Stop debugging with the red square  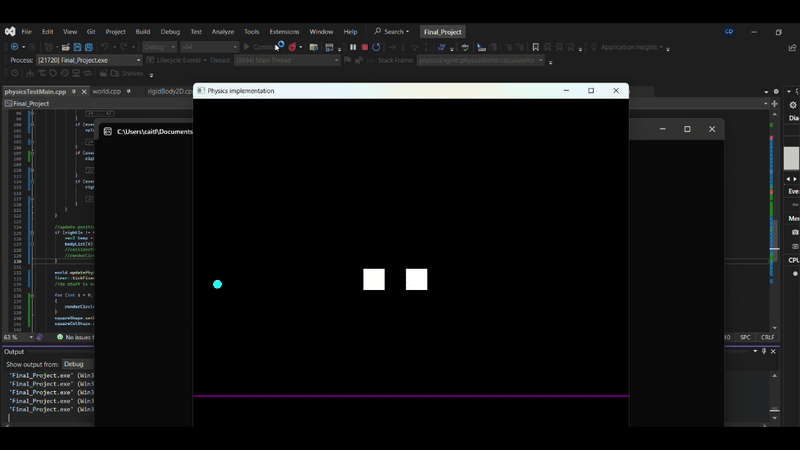point(365,47)
